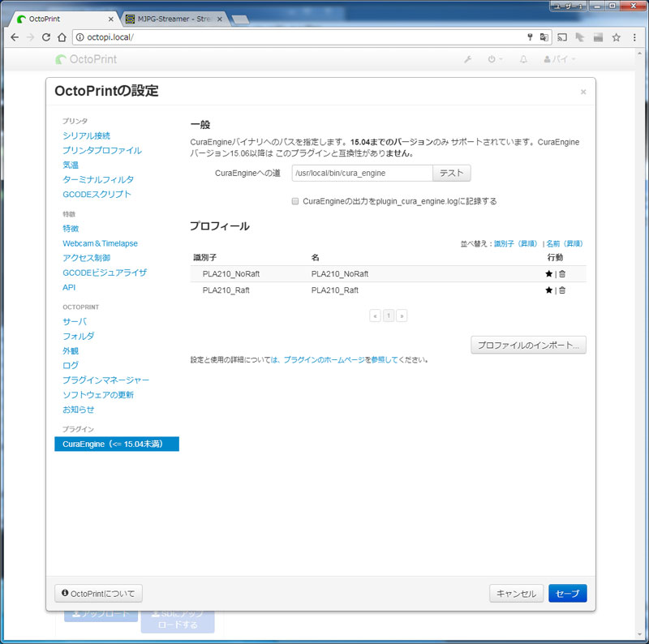Open the saved password key icon
This screenshot has width=649, height=644.
point(530,37)
